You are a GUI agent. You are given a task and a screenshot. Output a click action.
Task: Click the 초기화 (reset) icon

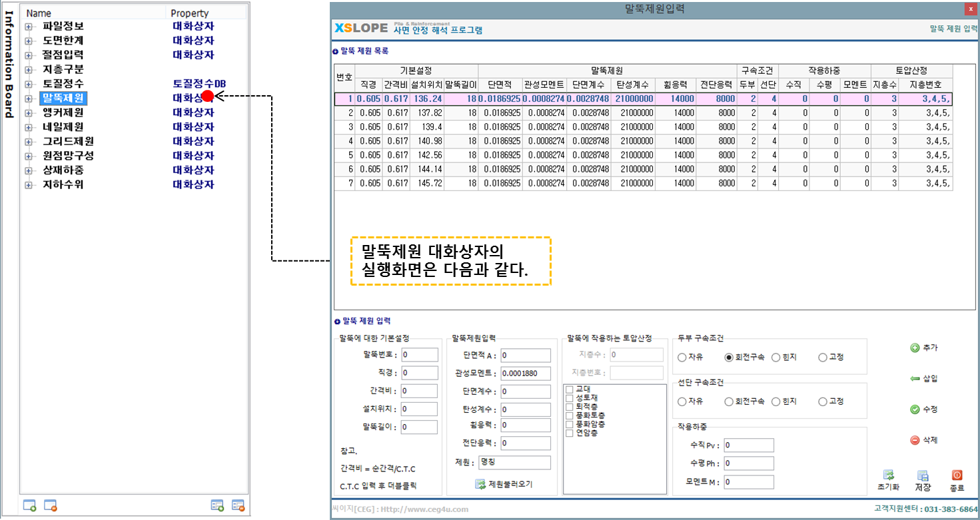[888, 475]
